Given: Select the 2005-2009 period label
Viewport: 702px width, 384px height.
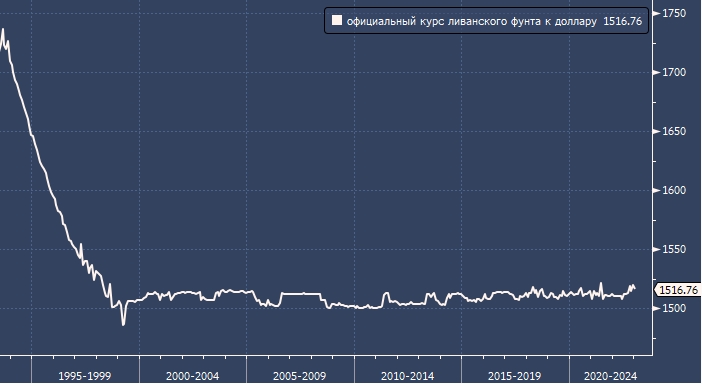Looking at the screenshot, I should click(300, 376).
